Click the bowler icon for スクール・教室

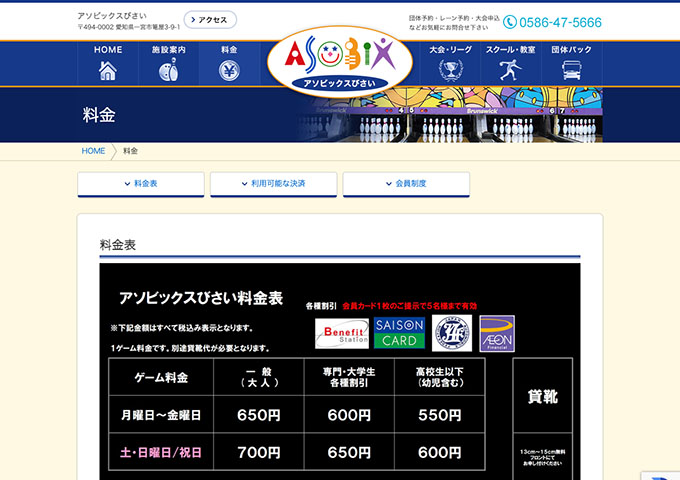click(x=510, y=70)
